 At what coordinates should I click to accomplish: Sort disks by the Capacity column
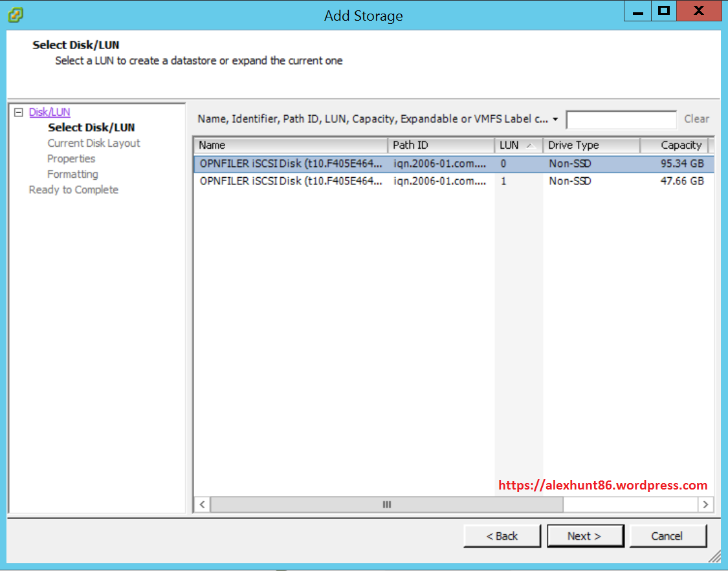675,145
